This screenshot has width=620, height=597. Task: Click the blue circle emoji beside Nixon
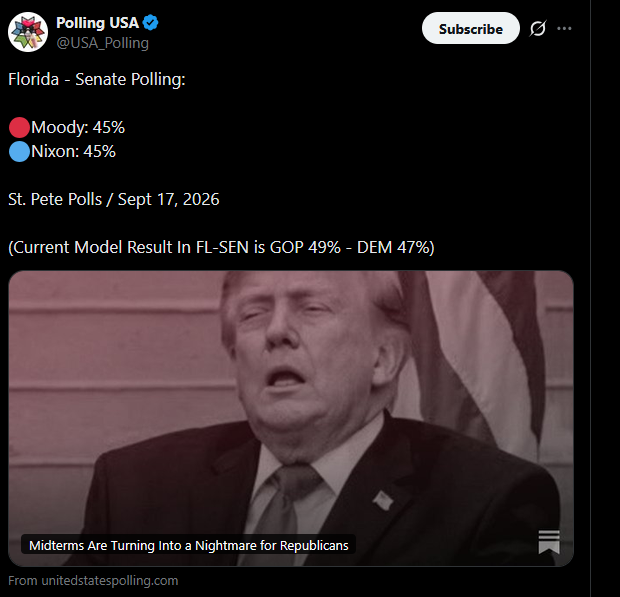[19, 151]
